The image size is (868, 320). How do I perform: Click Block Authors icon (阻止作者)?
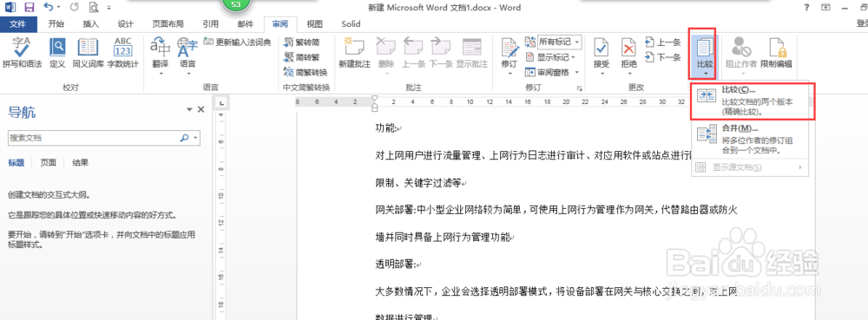pyautogui.click(x=741, y=56)
